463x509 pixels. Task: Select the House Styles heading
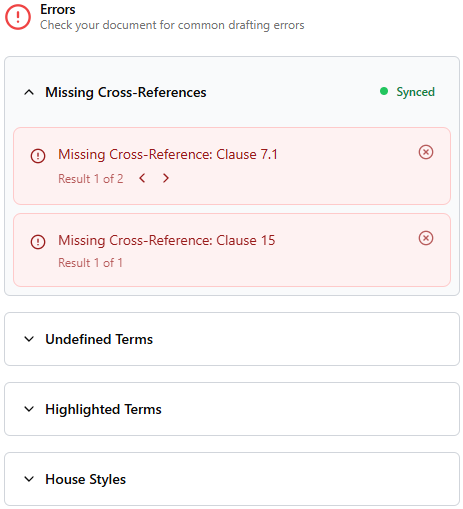point(86,479)
